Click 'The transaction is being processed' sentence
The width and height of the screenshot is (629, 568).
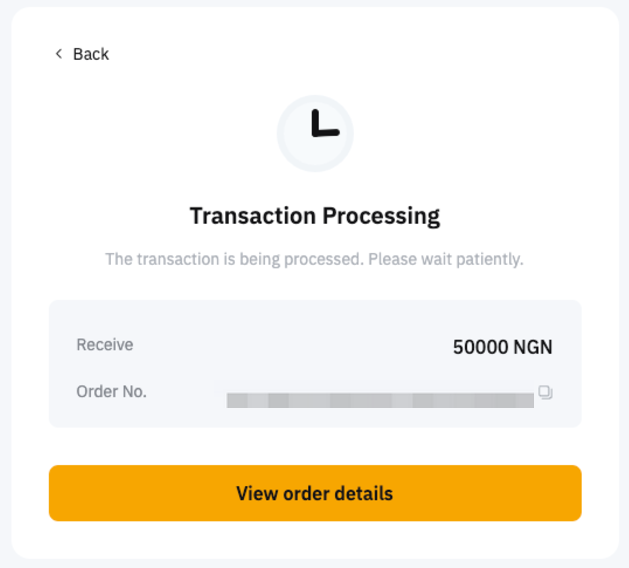point(234,259)
